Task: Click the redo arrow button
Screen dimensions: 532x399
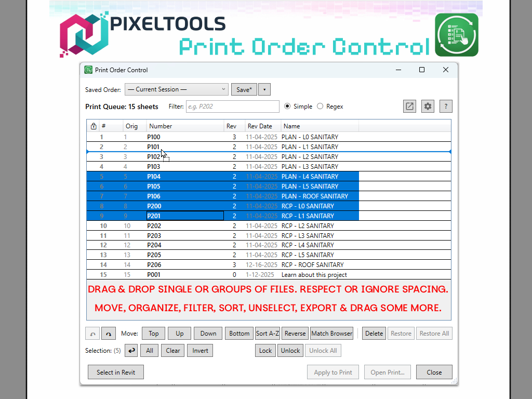Action: click(x=109, y=334)
